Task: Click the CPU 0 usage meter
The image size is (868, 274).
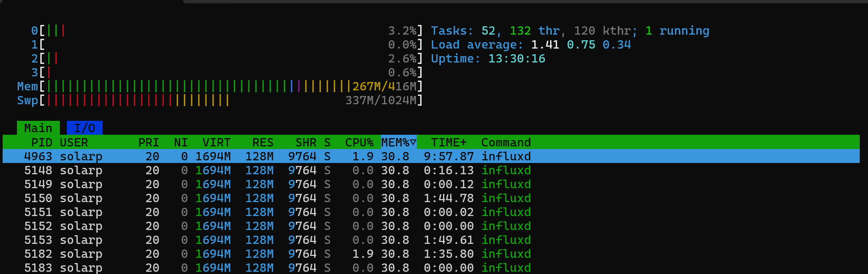Action: point(227,30)
